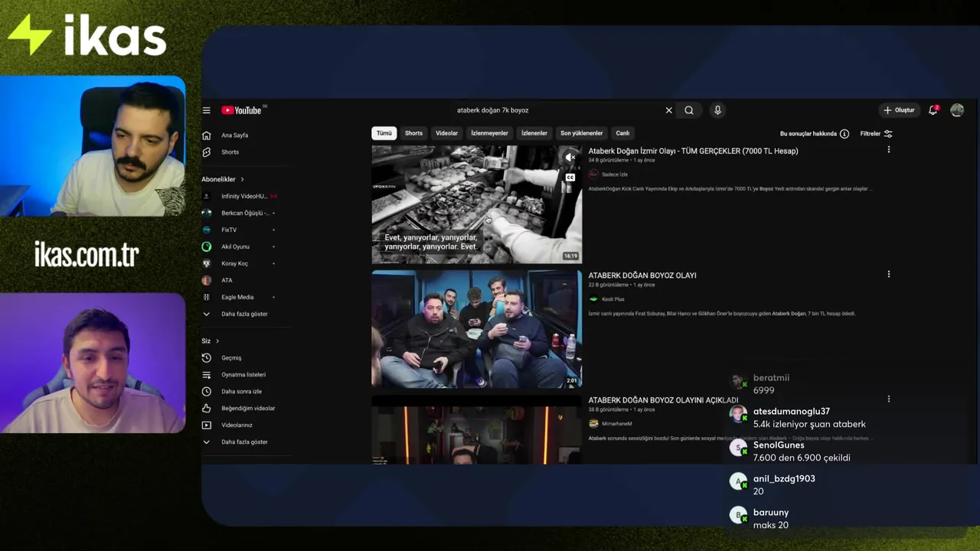Click chat message from beratmii
The width and height of the screenshot is (980, 551).
(x=763, y=390)
